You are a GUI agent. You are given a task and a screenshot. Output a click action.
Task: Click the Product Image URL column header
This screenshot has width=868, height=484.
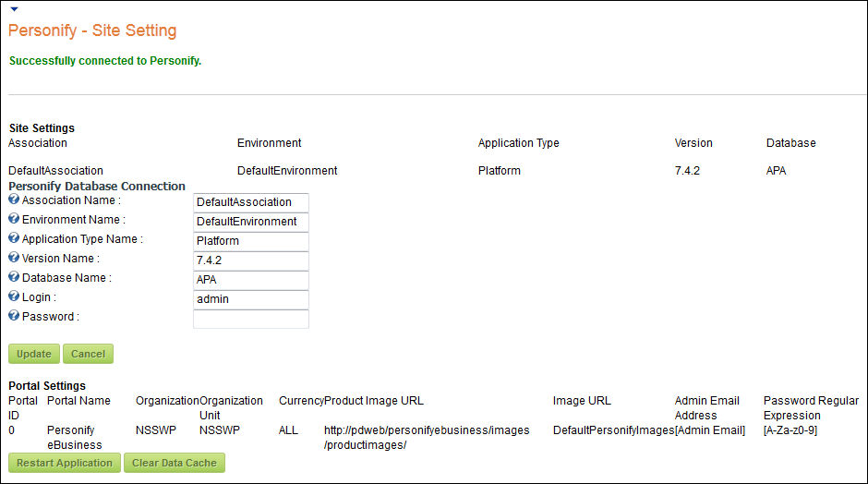click(374, 400)
